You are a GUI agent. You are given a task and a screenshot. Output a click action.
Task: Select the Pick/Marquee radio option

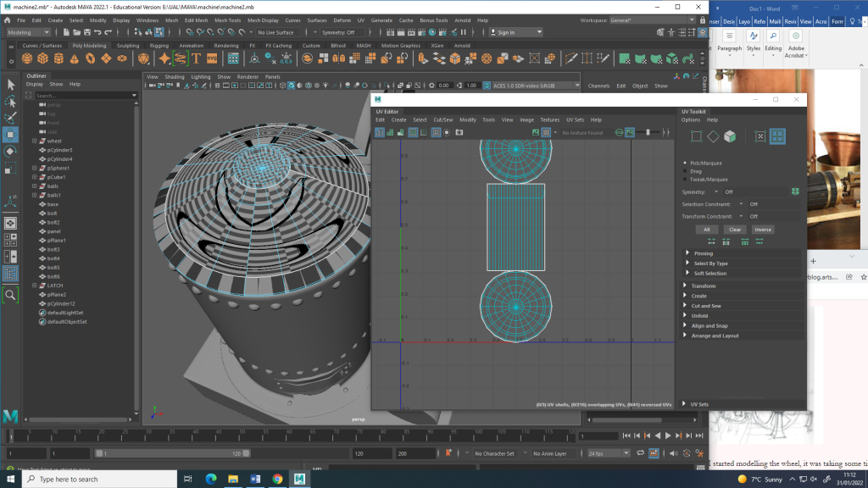pos(685,164)
